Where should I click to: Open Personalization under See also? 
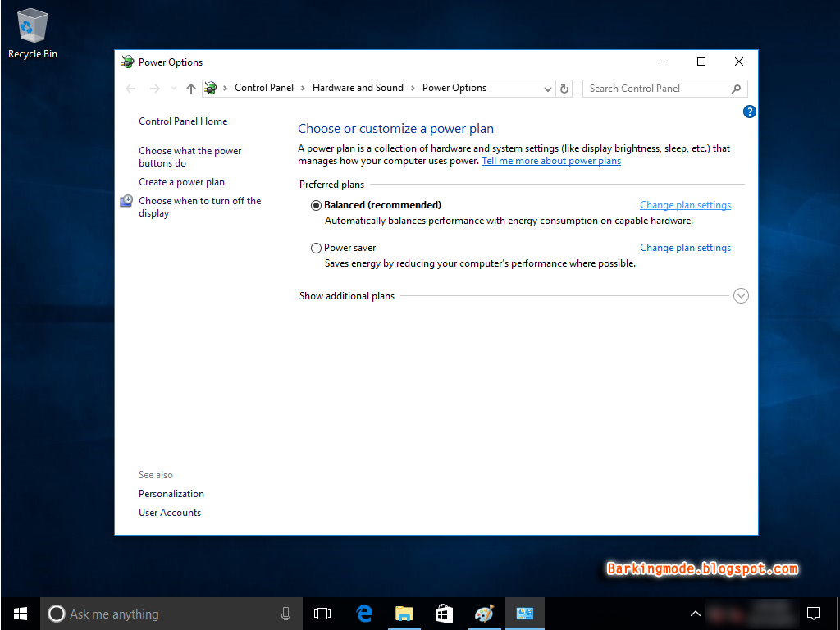pos(171,494)
